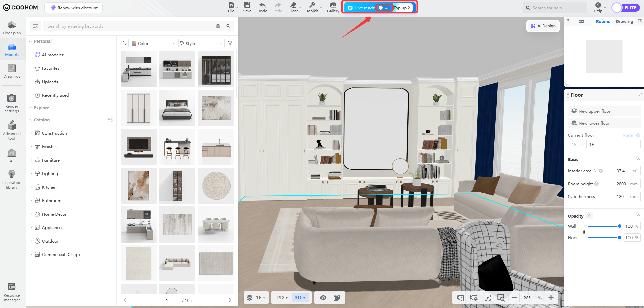
Task: Click the image search camera icon
Action: pos(218,26)
